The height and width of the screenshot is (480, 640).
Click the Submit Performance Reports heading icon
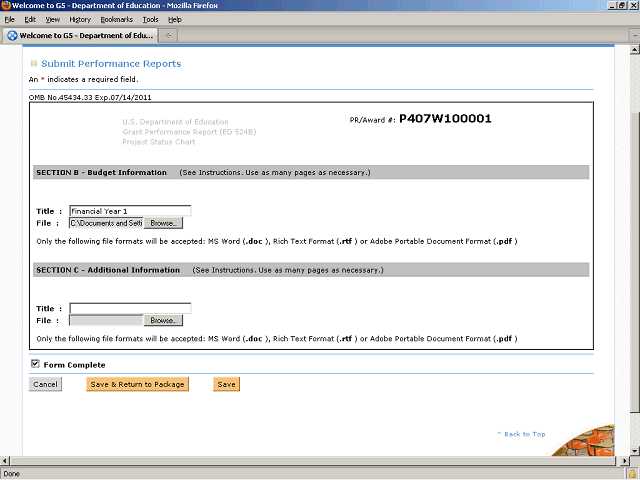point(34,63)
